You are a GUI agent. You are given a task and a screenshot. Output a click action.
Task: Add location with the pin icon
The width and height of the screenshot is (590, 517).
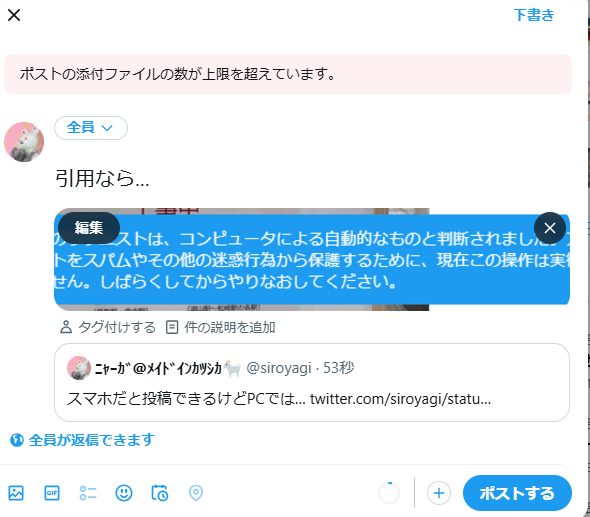[196, 493]
